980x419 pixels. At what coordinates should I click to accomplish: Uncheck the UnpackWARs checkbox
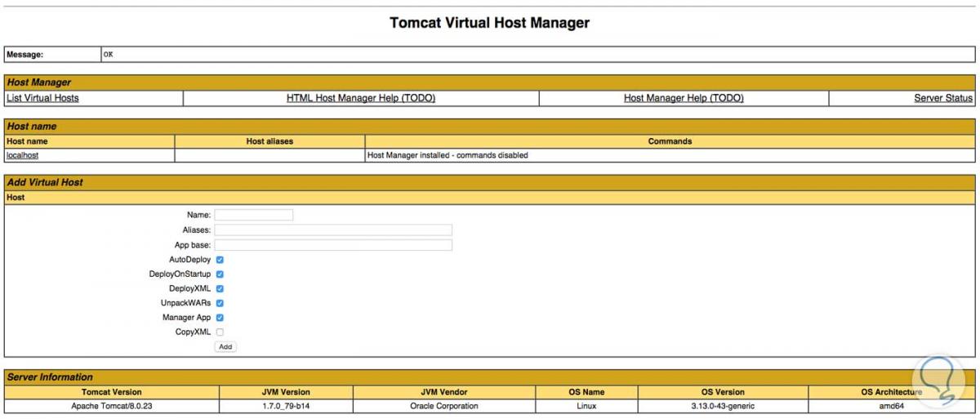220,303
